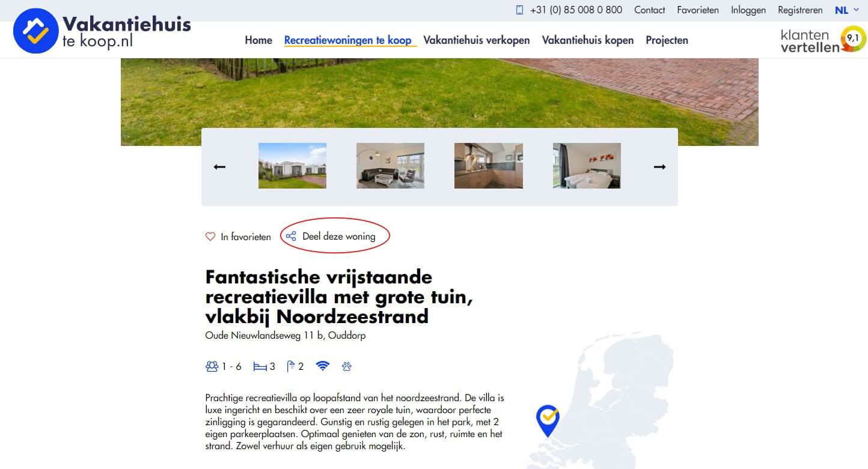Show next thumbnails with right arrow
Viewport: 868px width, 469px height.
(659, 167)
